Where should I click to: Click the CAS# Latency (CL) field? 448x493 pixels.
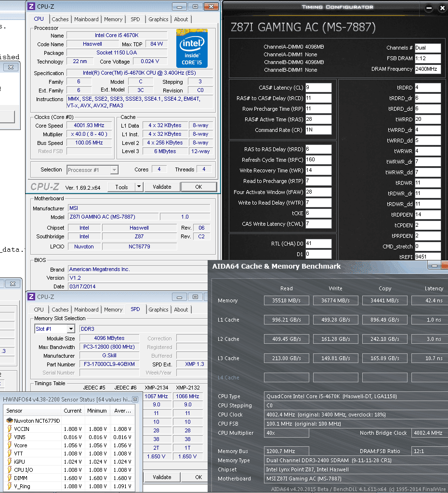(x=318, y=88)
